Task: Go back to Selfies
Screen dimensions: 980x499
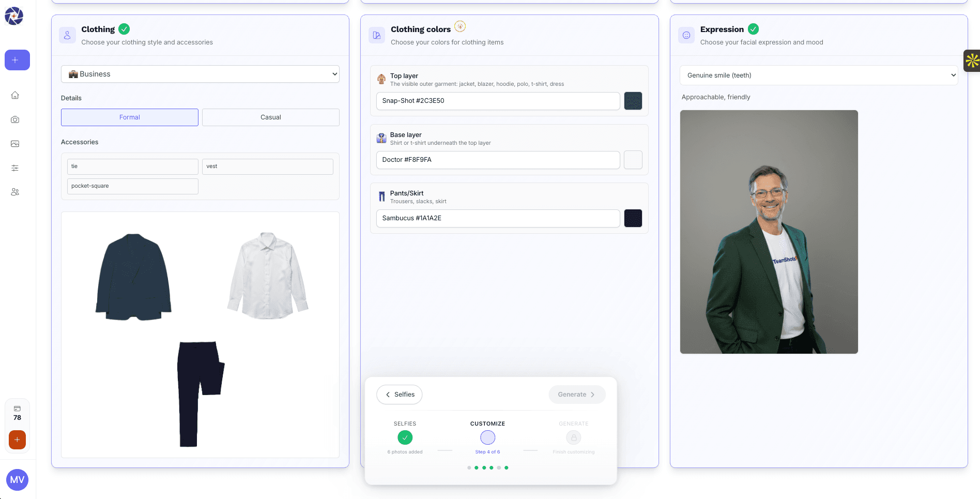Action: point(400,395)
